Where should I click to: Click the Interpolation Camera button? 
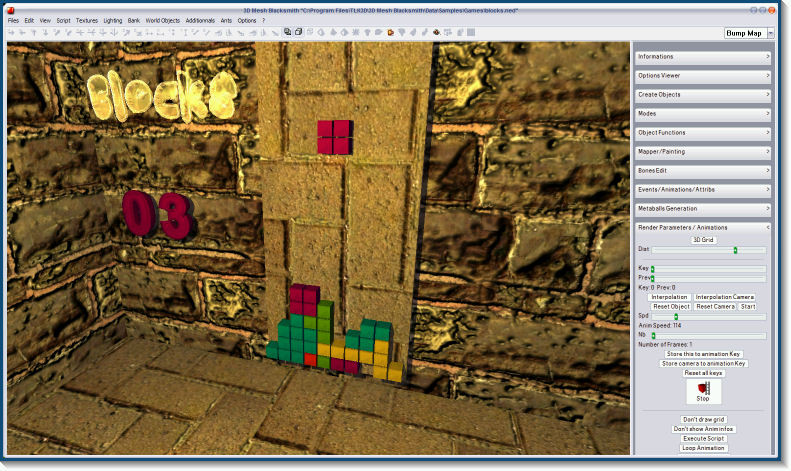[724, 298]
